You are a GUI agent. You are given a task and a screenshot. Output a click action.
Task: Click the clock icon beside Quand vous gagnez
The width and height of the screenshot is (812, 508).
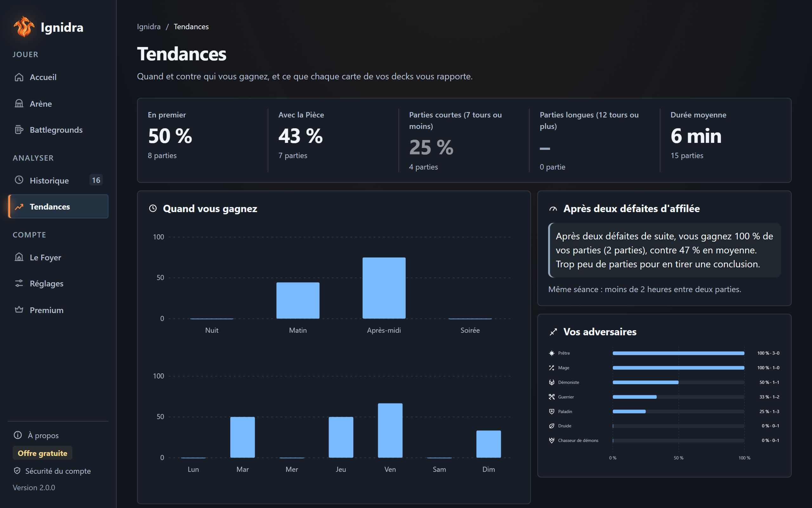[x=153, y=209]
